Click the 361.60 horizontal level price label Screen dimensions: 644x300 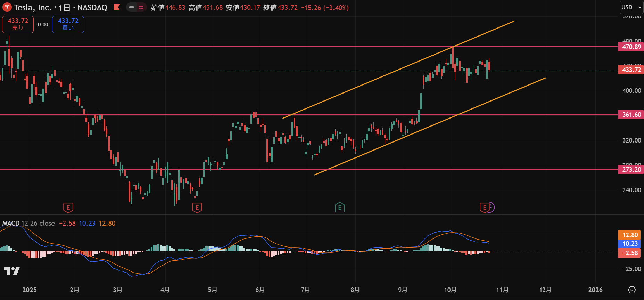pos(631,115)
